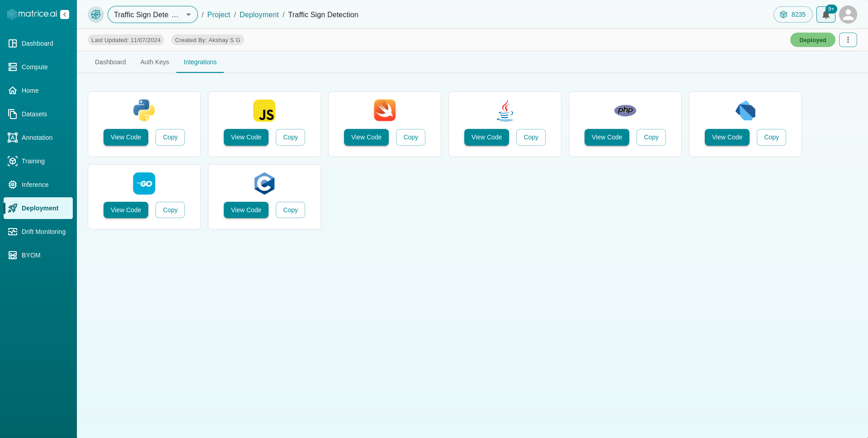Open the three-dot options menu

tap(848, 40)
